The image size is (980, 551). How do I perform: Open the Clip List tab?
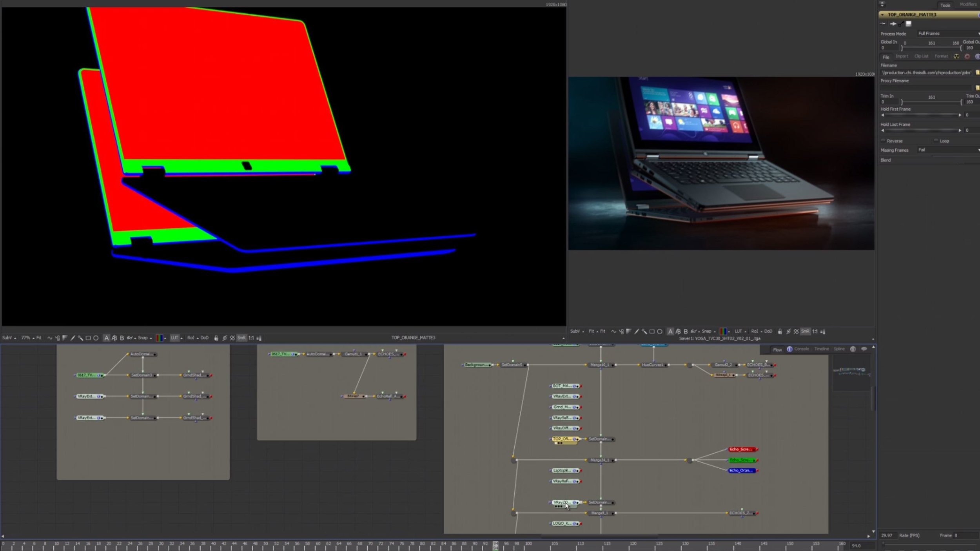(921, 56)
